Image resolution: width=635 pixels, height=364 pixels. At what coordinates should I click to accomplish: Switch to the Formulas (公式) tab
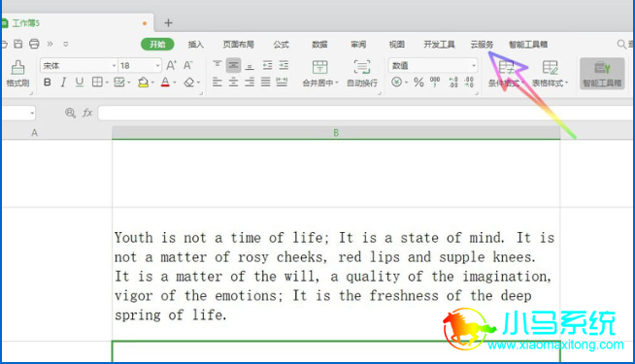[281, 45]
